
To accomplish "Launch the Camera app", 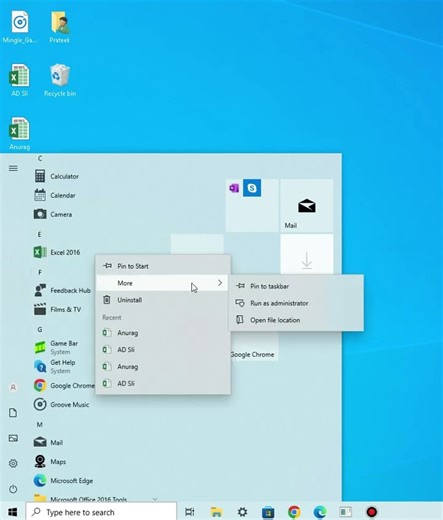I will coord(53,214).
